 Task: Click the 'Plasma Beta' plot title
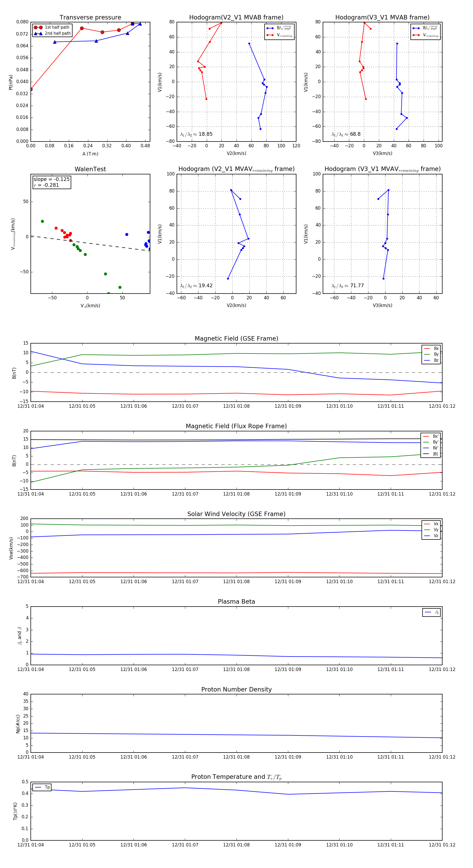tap(236, 602)
